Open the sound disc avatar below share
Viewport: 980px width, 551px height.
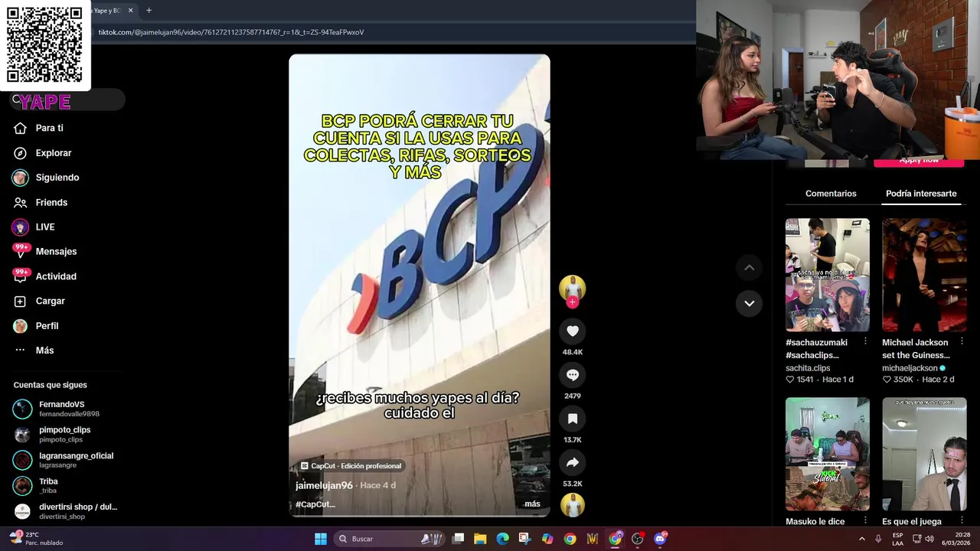[x=572, y=505]
